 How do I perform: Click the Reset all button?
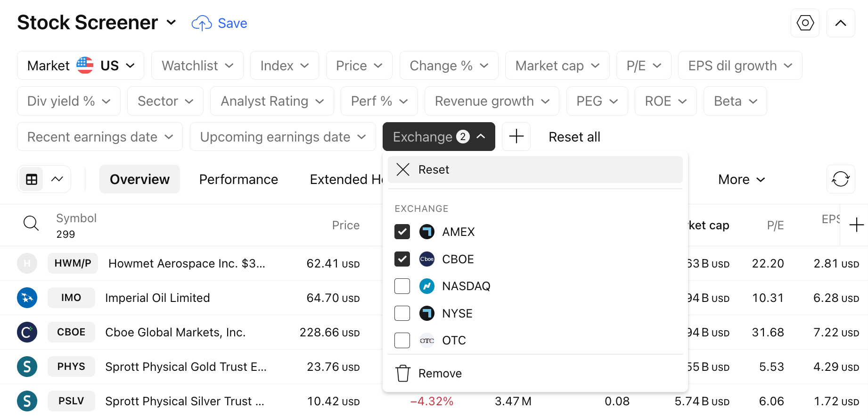574,137
